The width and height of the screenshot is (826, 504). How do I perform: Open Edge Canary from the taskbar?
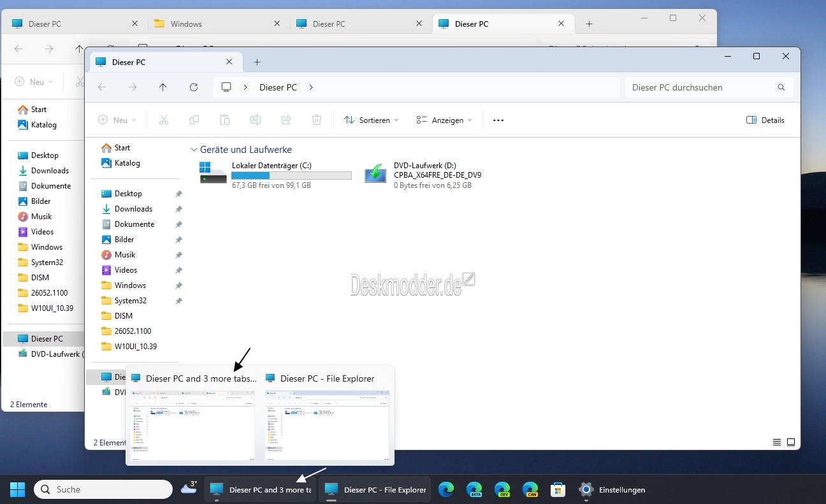pyautogui.click(x=530, y=489)
